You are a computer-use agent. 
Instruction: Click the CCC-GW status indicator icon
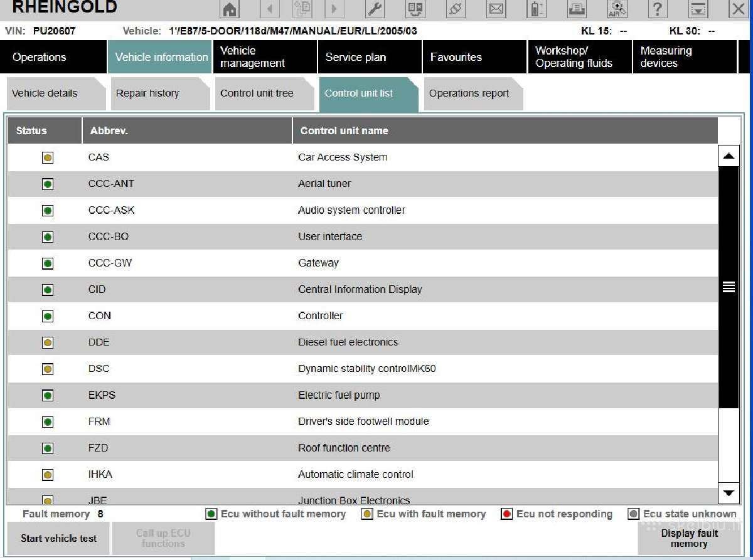click(48, 263)
